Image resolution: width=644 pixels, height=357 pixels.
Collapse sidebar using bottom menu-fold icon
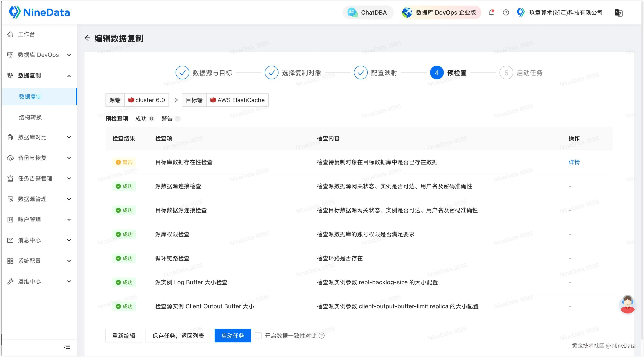pos(67,347)
